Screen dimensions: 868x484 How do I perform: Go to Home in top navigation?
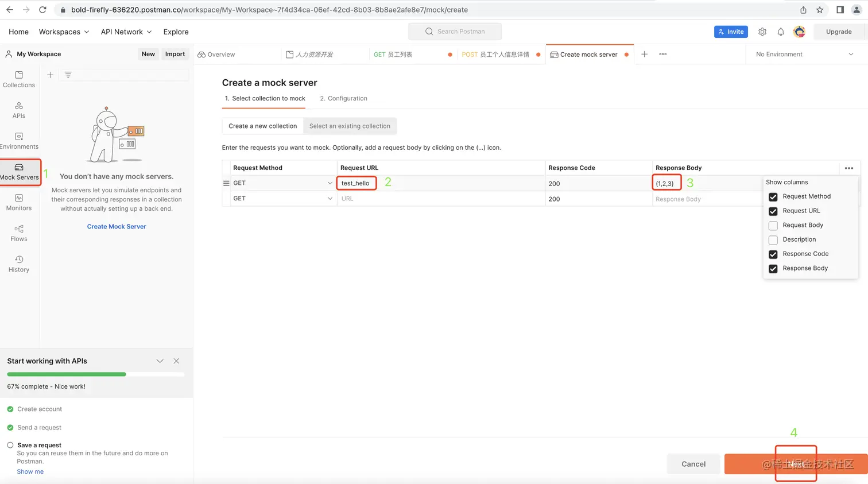click(18, 32)
